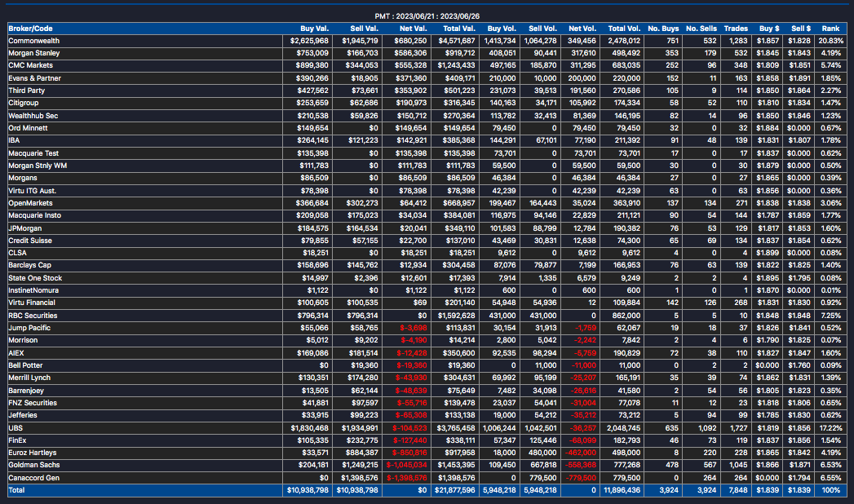Select the IBA broker name
This screenshot has height=504, width=854.
point(14,140)
